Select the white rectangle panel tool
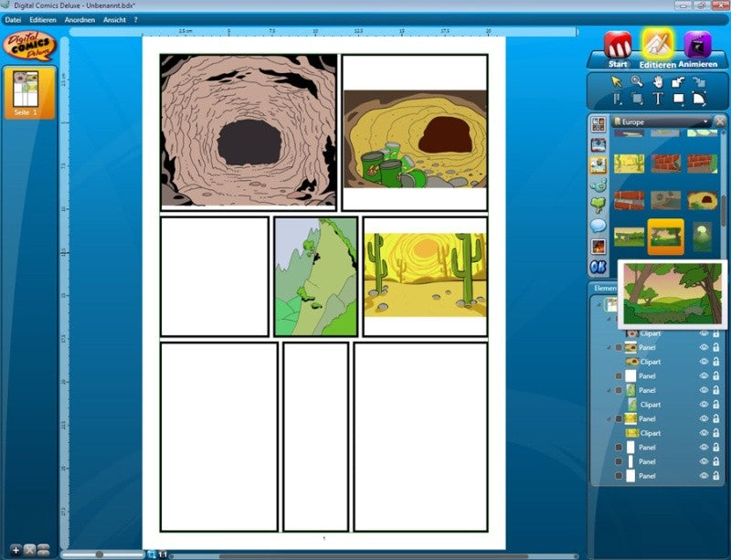The width and height of the screenshot is (731, 560). coord(678,99)
